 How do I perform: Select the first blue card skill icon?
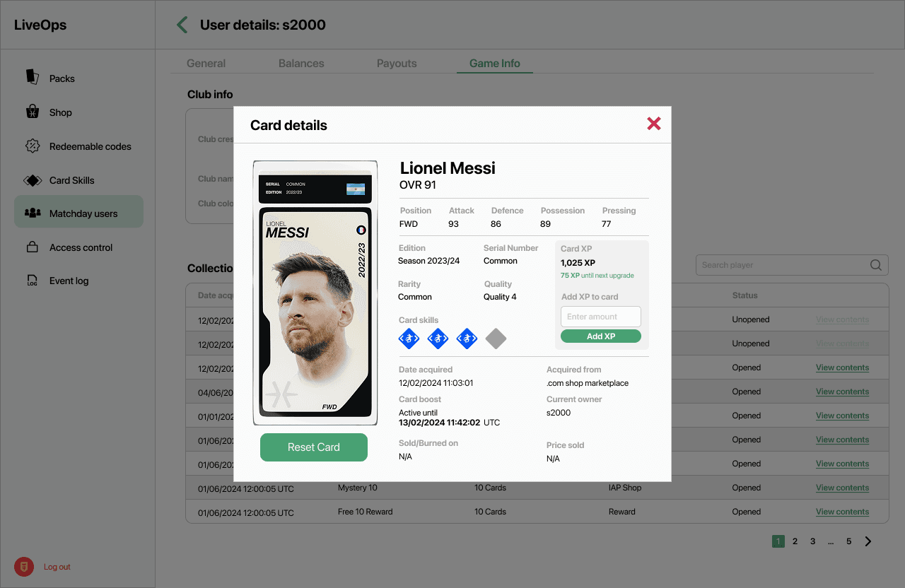point(409,339)
